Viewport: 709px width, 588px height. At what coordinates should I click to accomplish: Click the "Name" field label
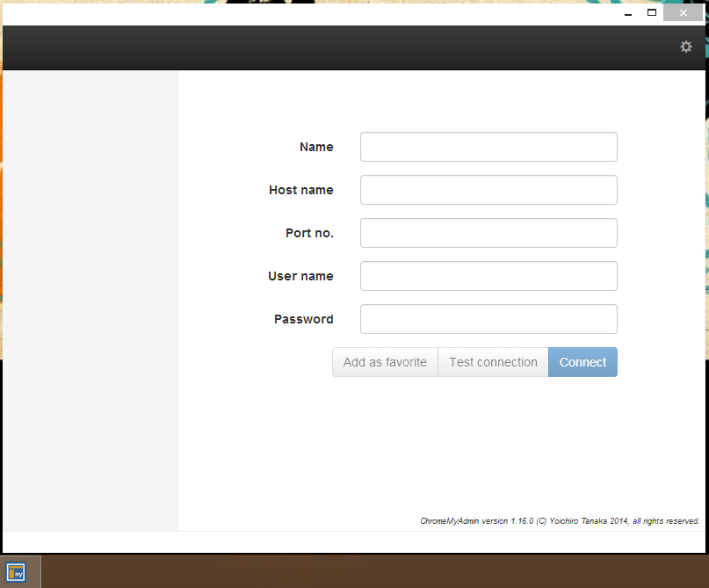click(316, 147)
